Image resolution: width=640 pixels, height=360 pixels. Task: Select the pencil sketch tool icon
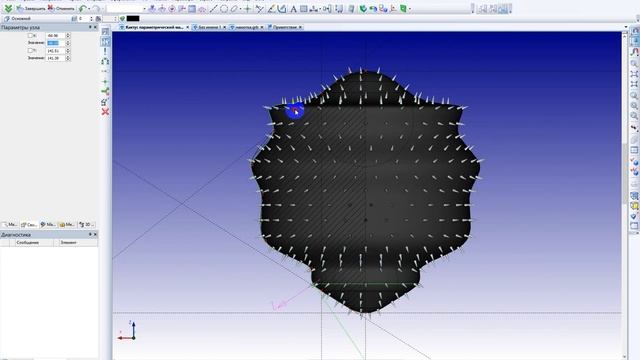[271, 9]
